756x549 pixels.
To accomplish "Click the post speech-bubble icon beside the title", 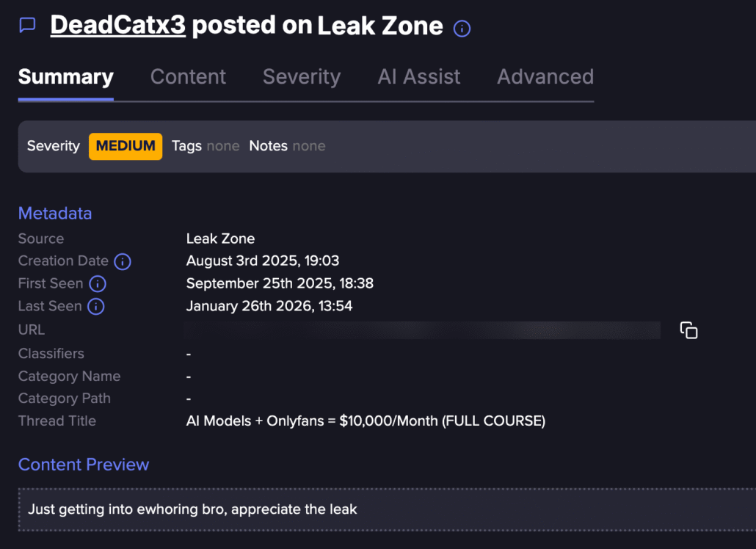I will coord(27,26).
